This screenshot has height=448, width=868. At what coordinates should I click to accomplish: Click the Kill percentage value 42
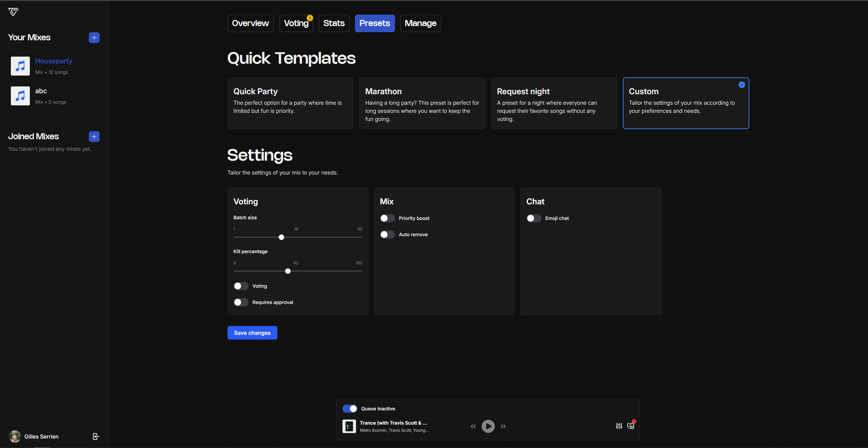[x=296, y=263]
